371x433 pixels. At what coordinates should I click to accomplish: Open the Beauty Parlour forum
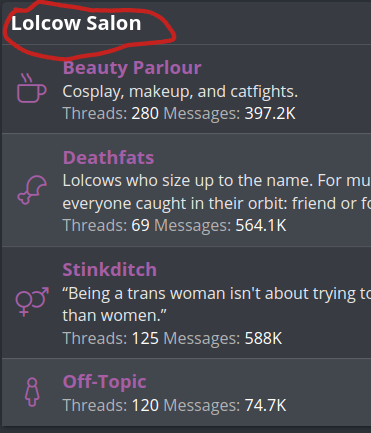coord(132,68)
